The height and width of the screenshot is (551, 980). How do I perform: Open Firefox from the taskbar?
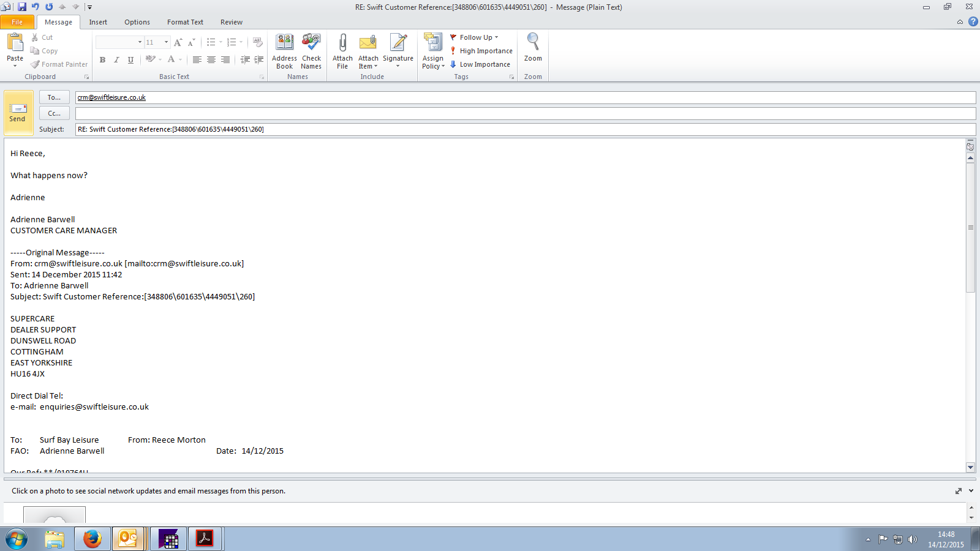(x=92, y=539)
